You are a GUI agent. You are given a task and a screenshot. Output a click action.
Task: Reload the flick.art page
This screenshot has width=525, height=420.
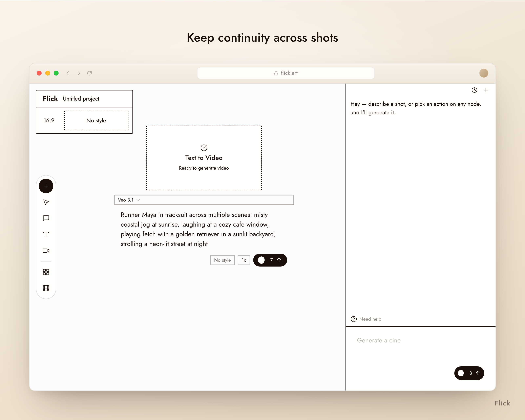pyautogui.click(x=90, y=73)
